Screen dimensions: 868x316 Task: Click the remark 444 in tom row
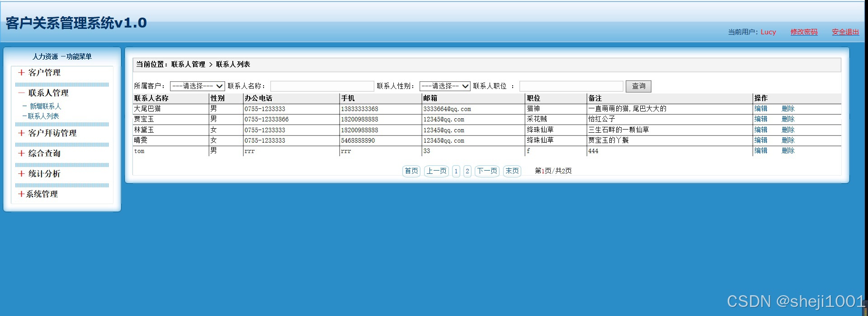[x=593, y=151]
